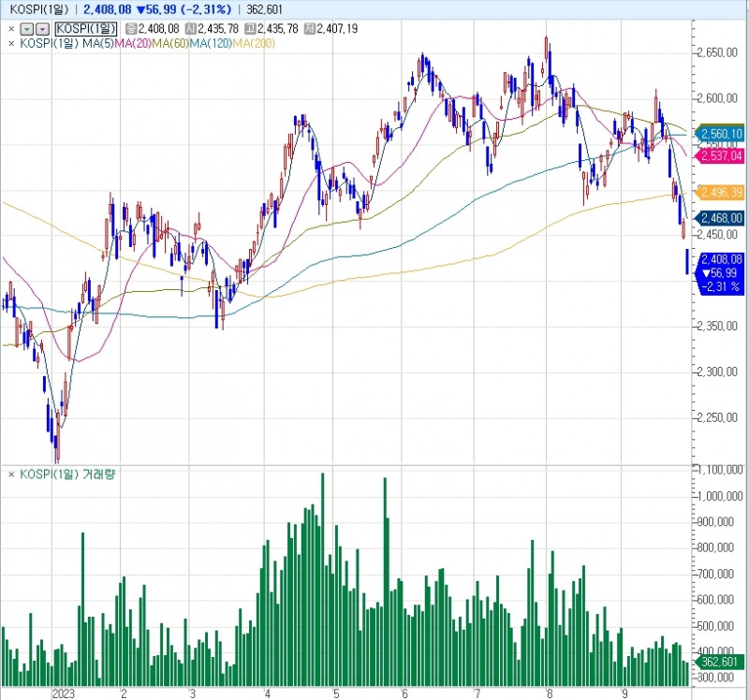749x700 pixels.
Task: Click the 2,650.00 price axis label
Action: pyautogui.click(x=717, y=52)
